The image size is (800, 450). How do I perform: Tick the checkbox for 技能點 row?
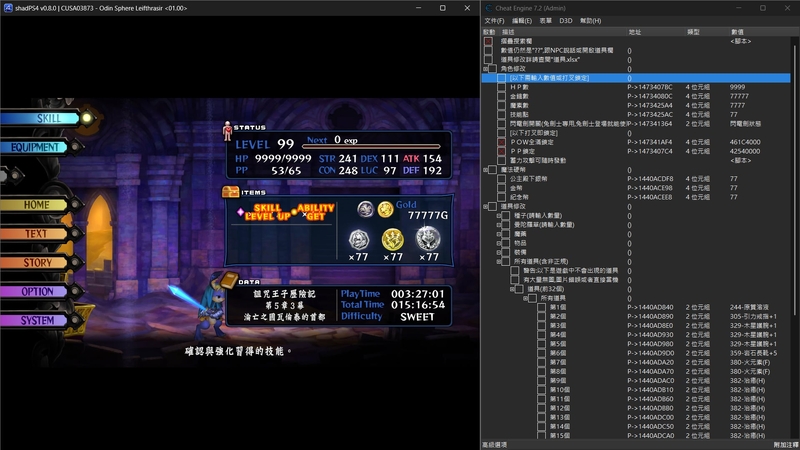pyautogui.click(x=502, y=115)
